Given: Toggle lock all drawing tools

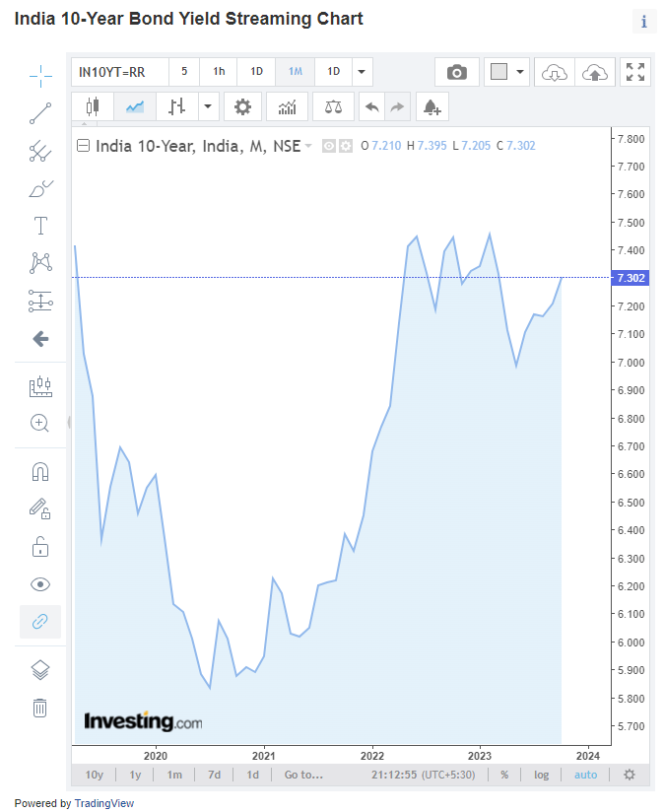Looking at the screenshot, I should pyautogui.click(x=40, y=546).
